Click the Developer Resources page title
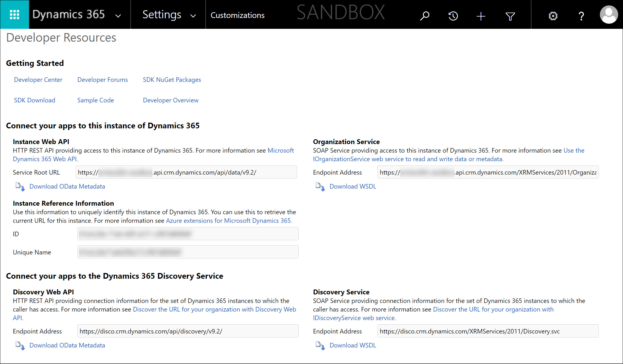The image size is (623, 364). tap(61, 38)
